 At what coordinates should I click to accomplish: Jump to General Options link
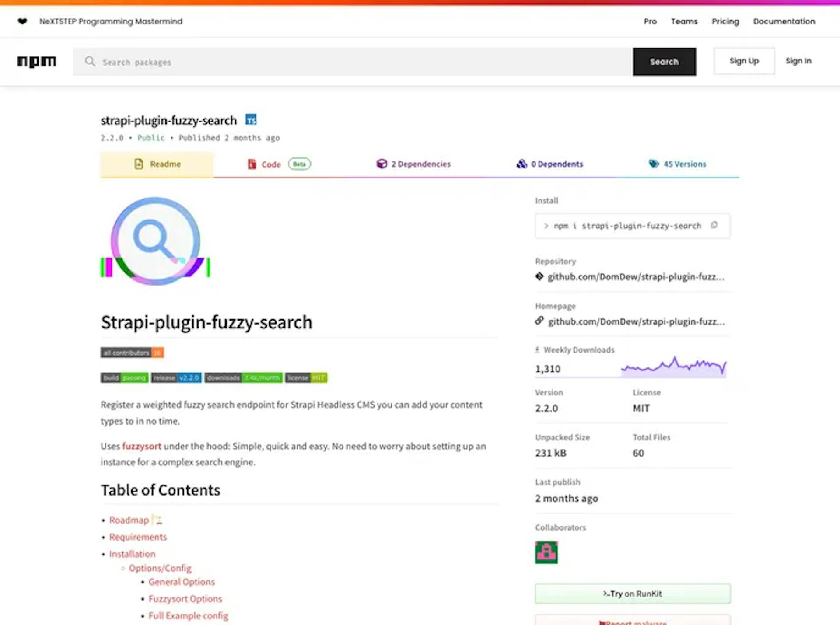(182, 582)
